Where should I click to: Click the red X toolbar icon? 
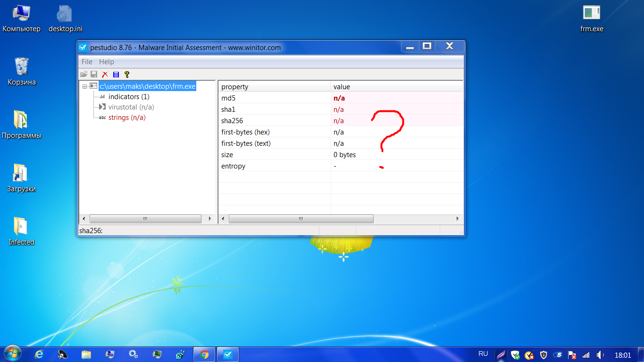click(x=105, y=74)
